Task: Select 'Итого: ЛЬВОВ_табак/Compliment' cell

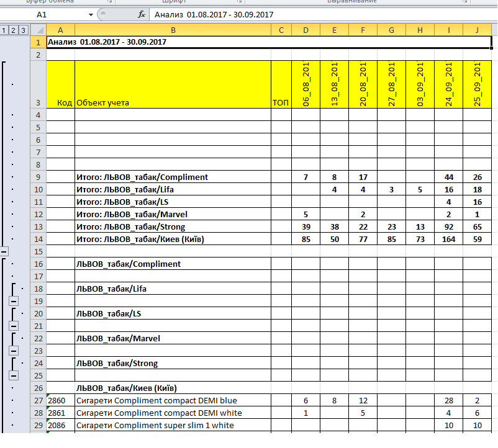Action: [x=173, y=177]
